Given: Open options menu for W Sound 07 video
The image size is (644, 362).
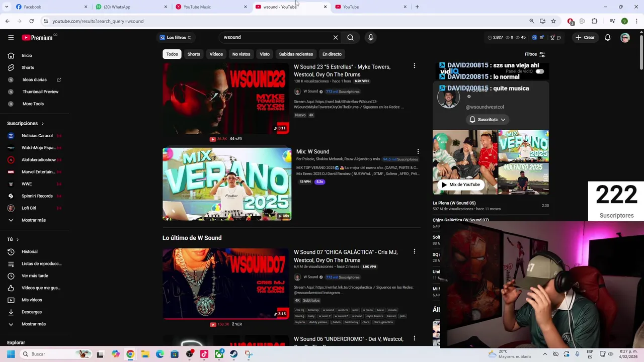Looking at the screenshot, I should [414, 251].
